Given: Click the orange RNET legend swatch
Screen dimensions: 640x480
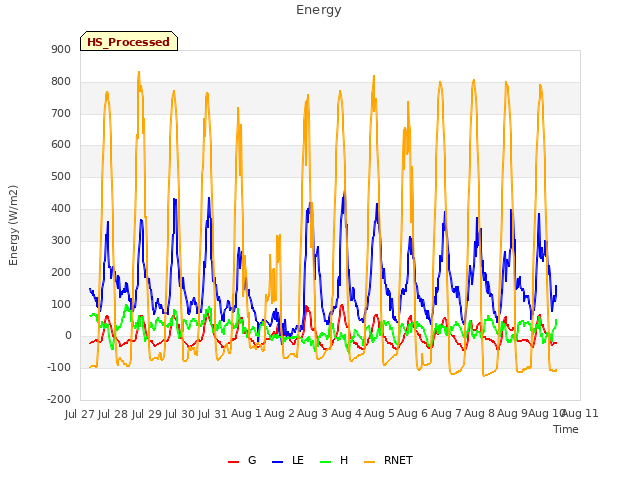Looking at the screenshot, I should [369, 462].
